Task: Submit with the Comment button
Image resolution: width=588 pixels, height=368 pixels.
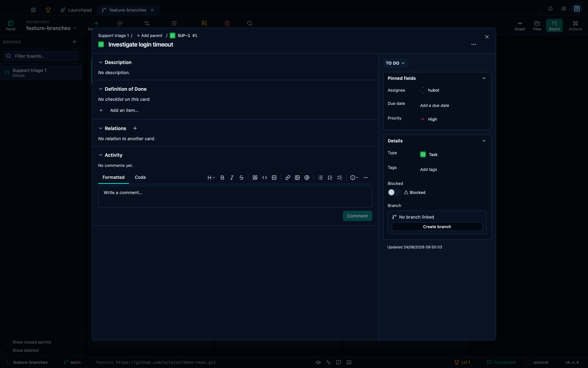Action: (357, 216)
